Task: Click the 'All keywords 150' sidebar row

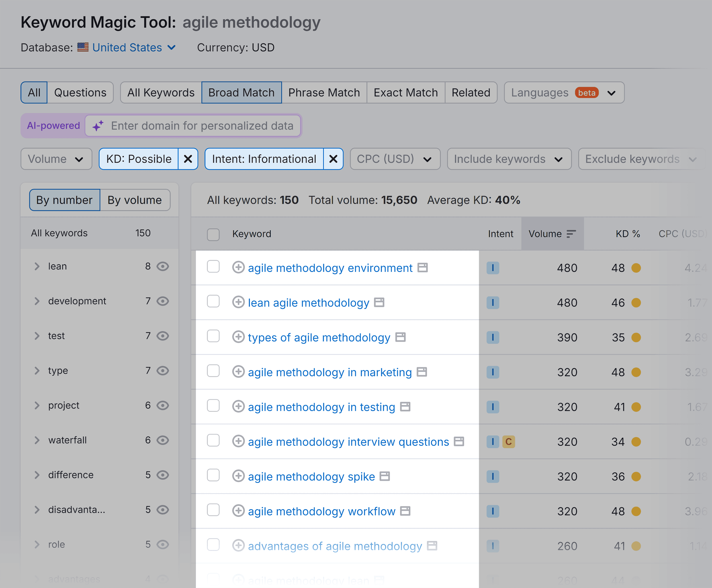Action: click(x=100, y=233)
